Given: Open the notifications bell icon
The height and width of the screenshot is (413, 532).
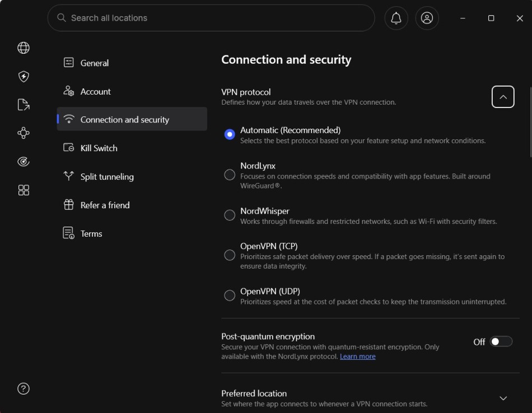Looking at the screenshot, I should 396,18.
